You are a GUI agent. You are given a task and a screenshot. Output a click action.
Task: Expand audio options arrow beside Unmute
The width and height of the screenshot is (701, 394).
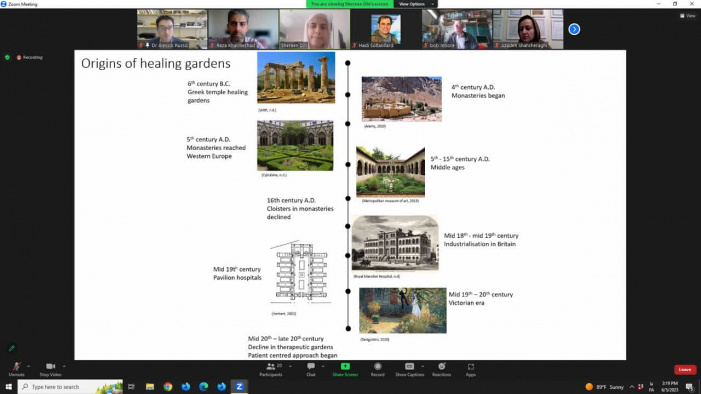(29, 366)
